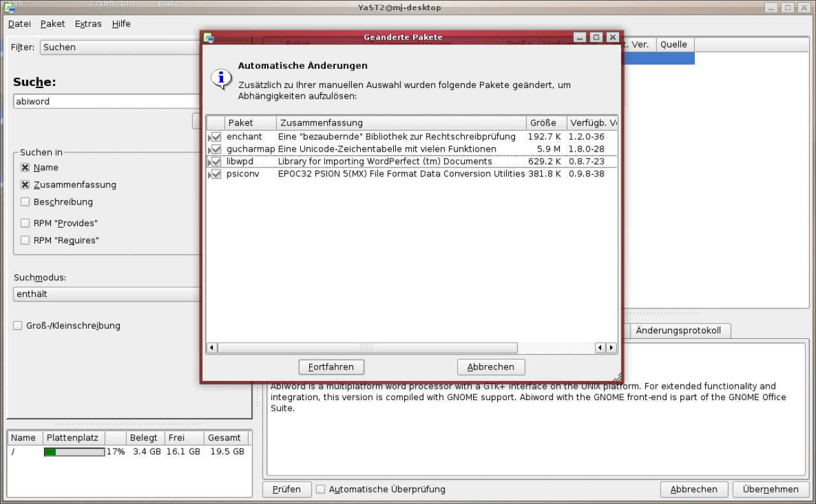Click version value 0.9.8-38
This screenshot has width=816, height=504.
[x=586, y=174]
